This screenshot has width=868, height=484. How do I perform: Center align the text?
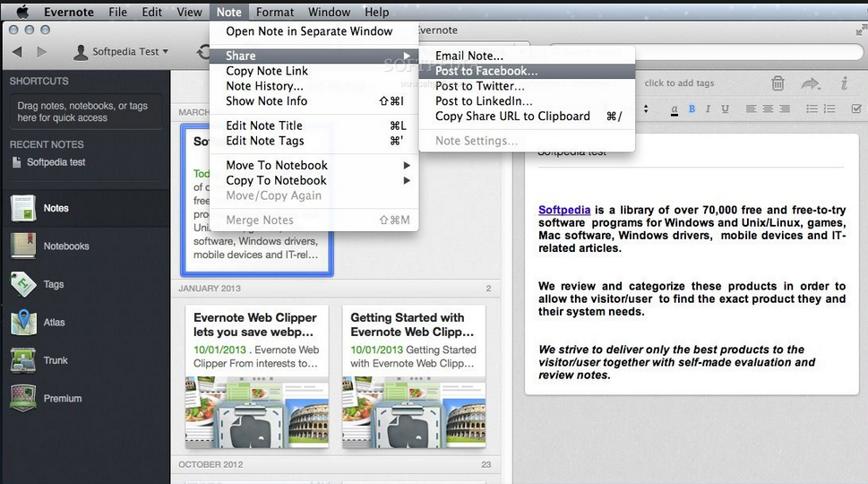(768, 109)
